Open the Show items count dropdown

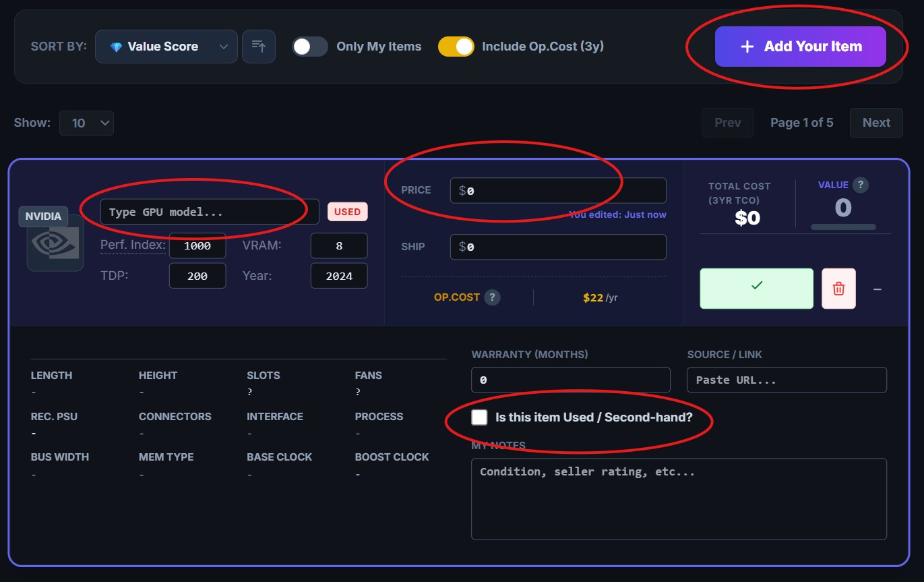(x=86, y=123)
